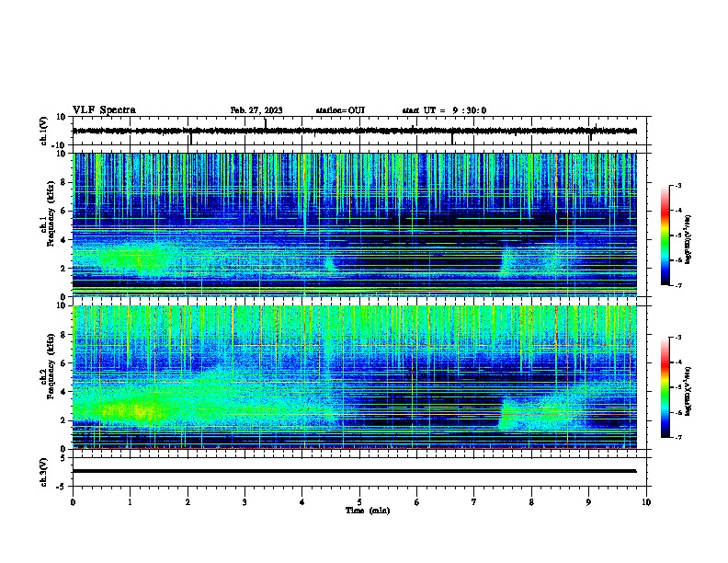Click the ch.2 spectrogram color scale bar
Image resolution: width=728 pixels, height=563 pixels.
pyautogui.click(x=665, y=387)
